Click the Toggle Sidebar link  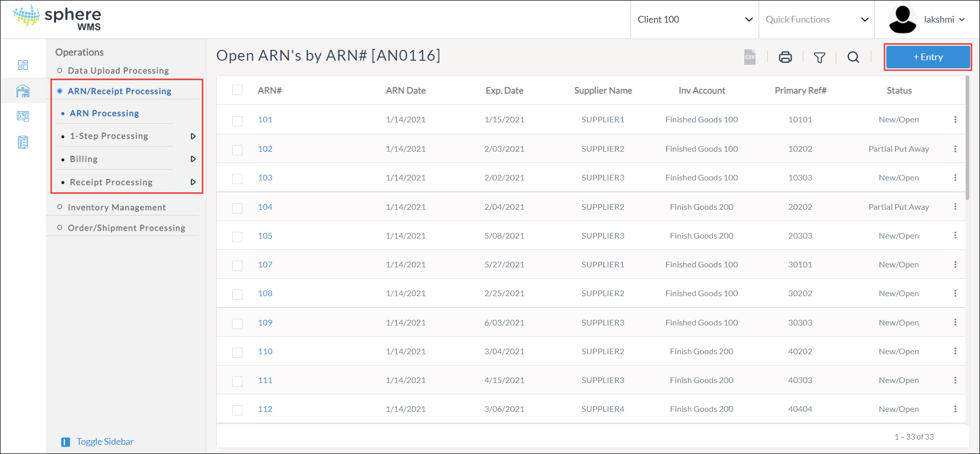click(105, 442)
